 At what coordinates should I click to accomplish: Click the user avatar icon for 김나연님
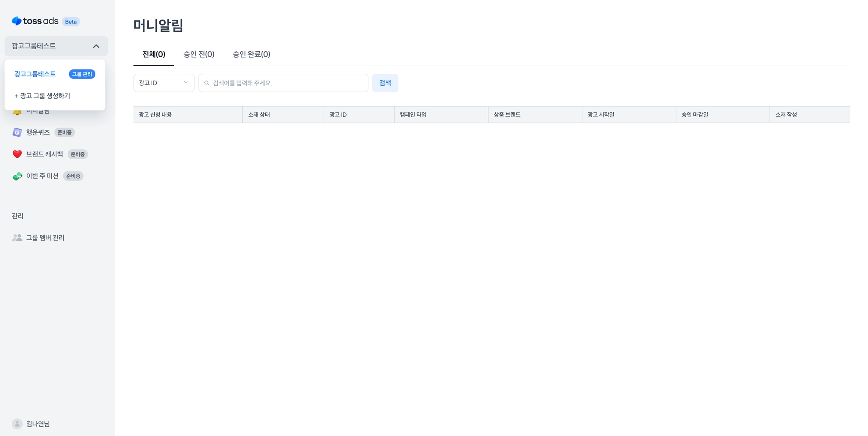(17, 424)
